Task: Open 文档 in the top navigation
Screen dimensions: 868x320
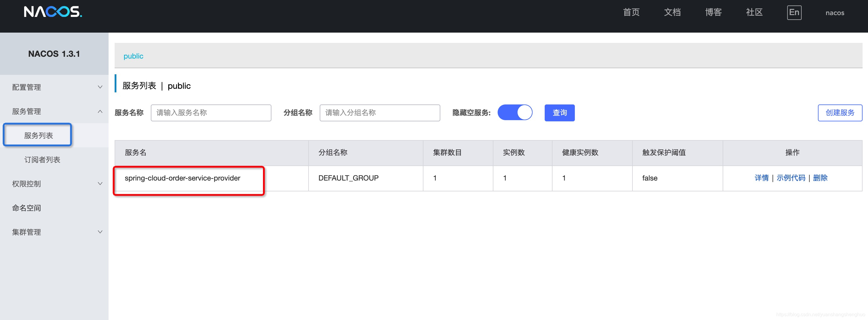Action: click(672, 12)
